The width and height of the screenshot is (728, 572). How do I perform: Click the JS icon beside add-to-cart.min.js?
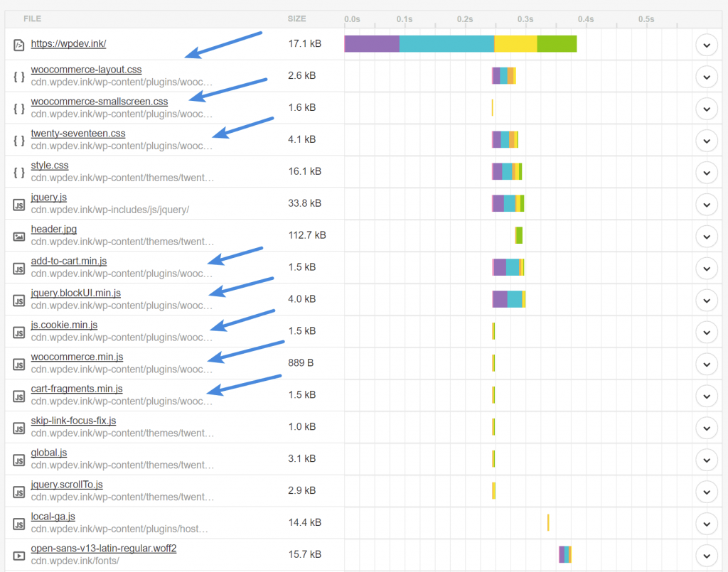tap(19, 268)
